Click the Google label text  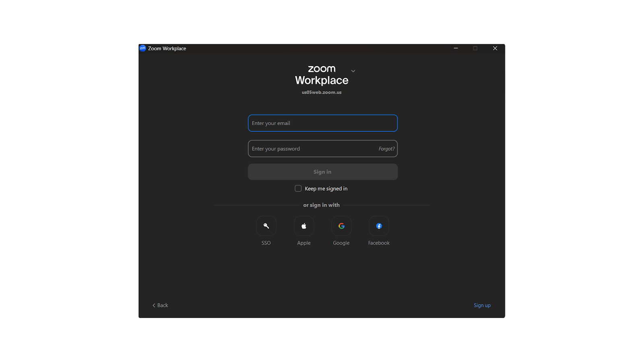pos(341,243)
